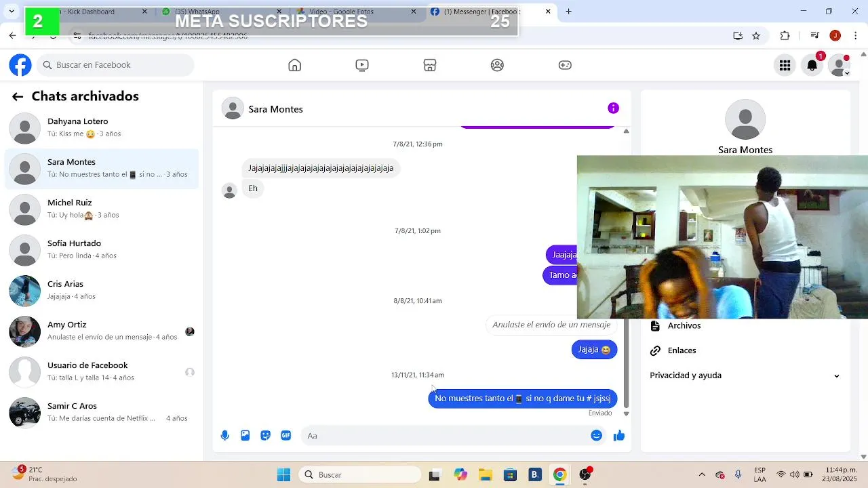Open the Cris Arias chat
This screenshot has height=488, width=868.
pos(102,290)
